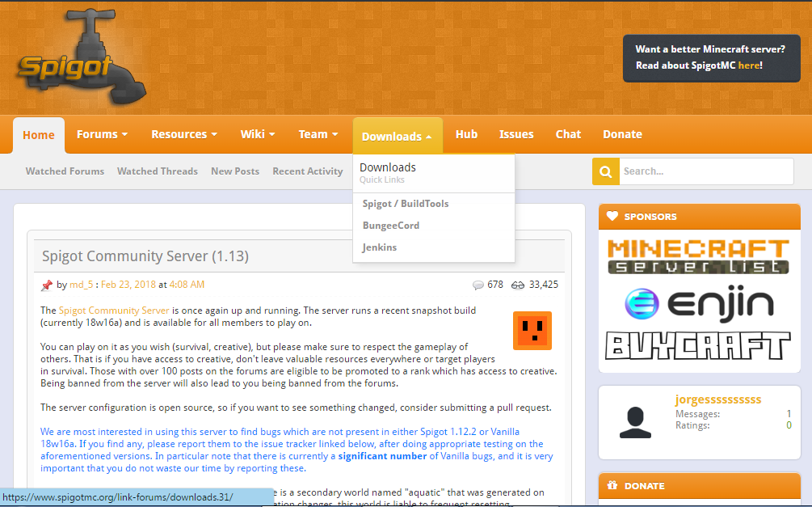Select BungeeCord quick link
The image size is (812, 507).
click(x=391, y=226)
